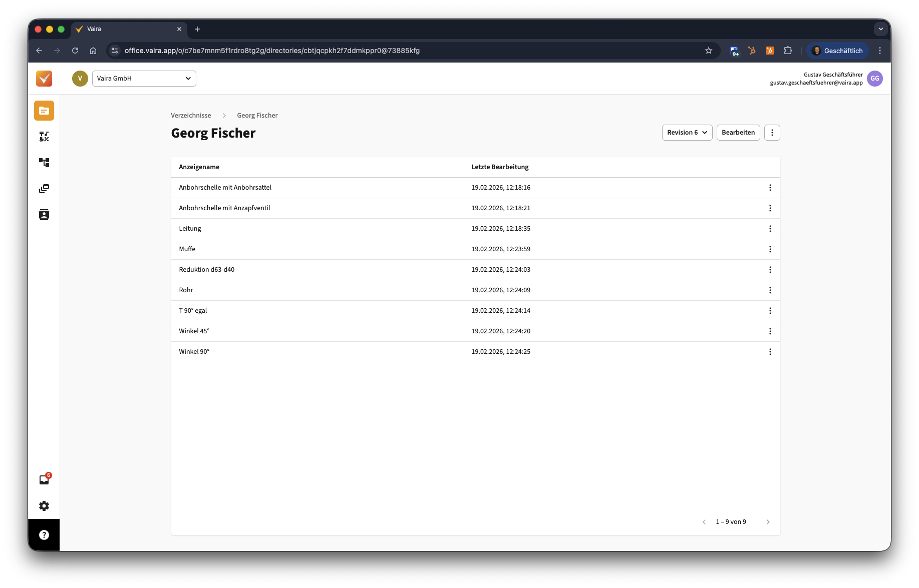Open the inbox with notification badge
Viewport: 919px width, 588px height.
[44, 480]
